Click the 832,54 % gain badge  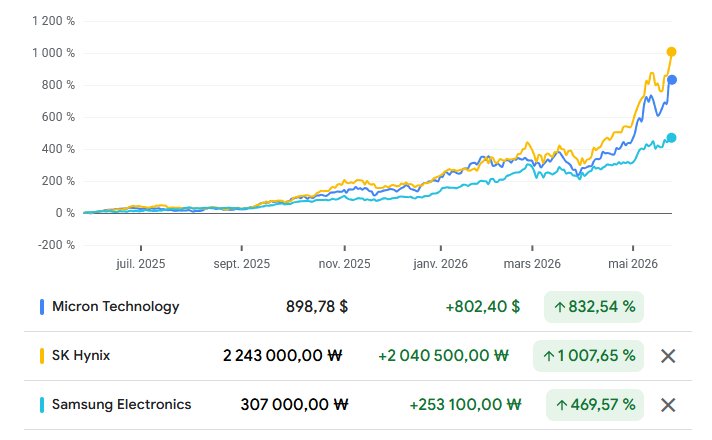(594, 307)
